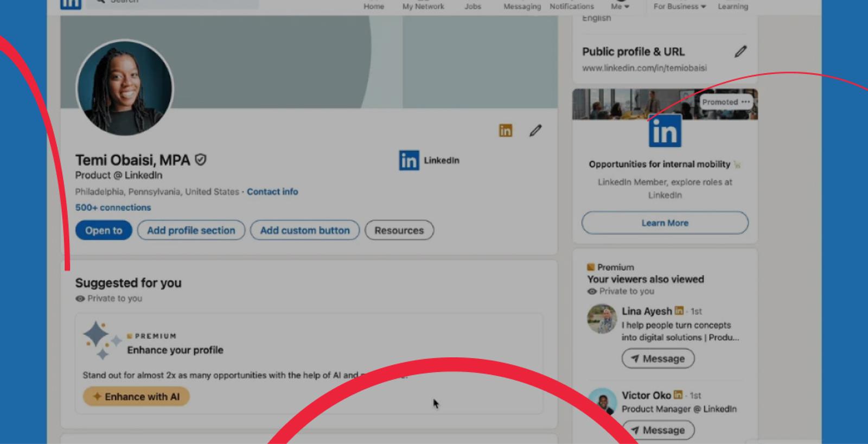Open Lina Ayesh's profile name link
This screenshot has height=444, width=868.
pos(647,311)
